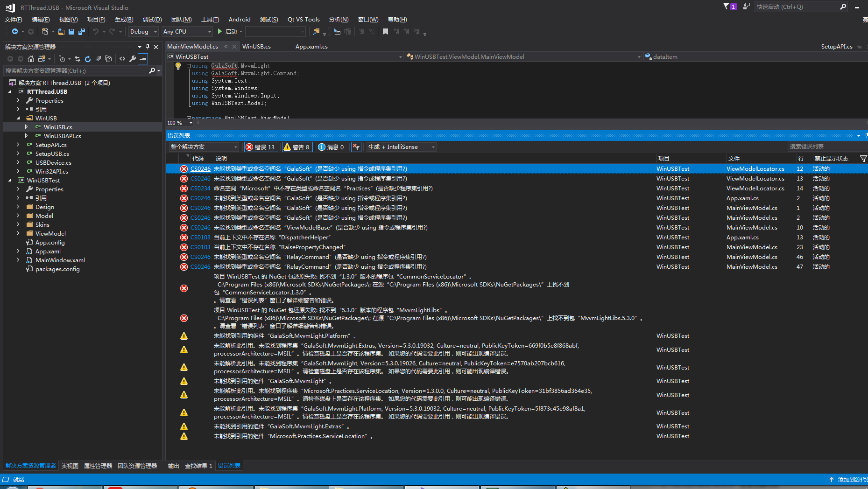The width and height of the screenshot is (868, 489).
Task: Click the search magnifier in Solution Explorer
Action: (x=152, y=70)
